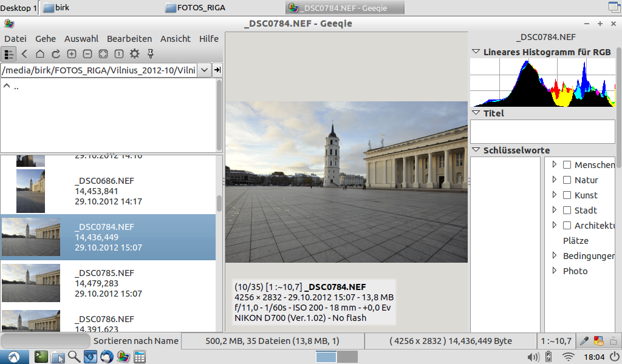Click the power/logout icon
The height and width of the screenshot is (364, 622).
(615, 357)
